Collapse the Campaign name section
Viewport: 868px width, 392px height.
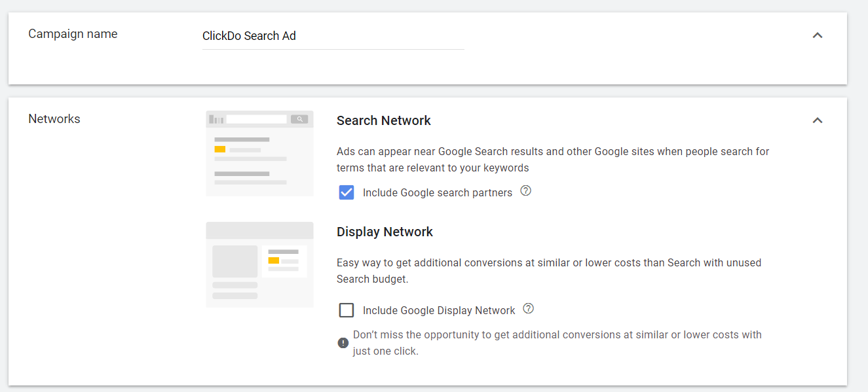817,35
